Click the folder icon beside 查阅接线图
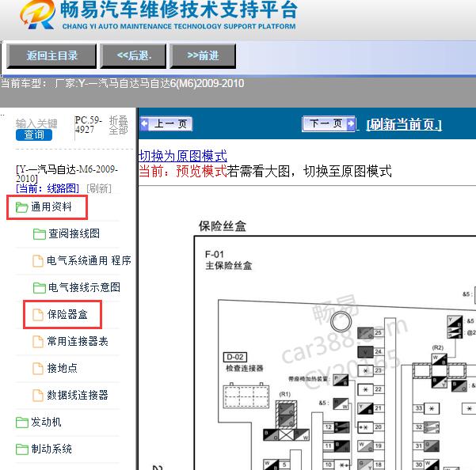Viewport: 476px width, 470px height. (40, 233)
